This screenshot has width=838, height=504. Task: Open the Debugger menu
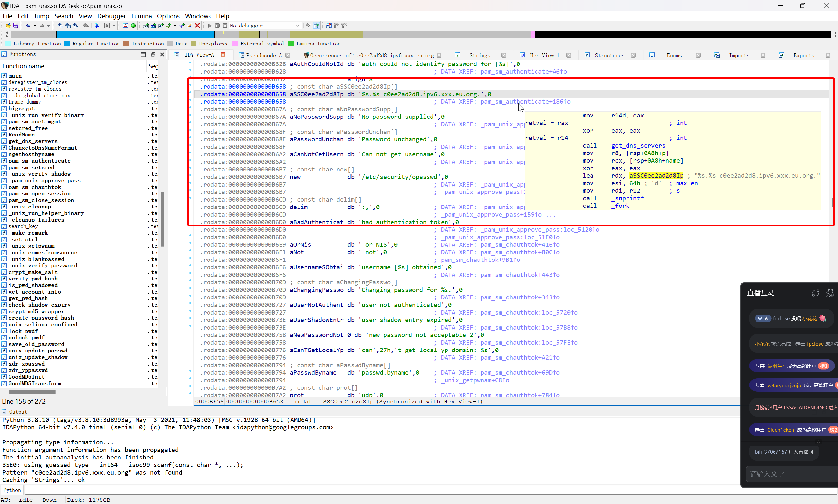tap(111, 16)
